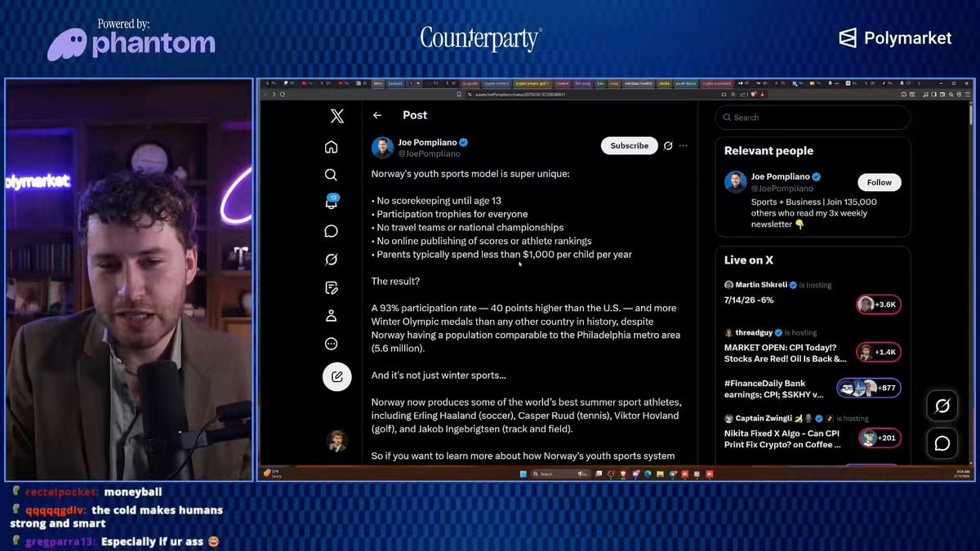Click the Follow button for Joe Pompliano

(x=880, y=182)
